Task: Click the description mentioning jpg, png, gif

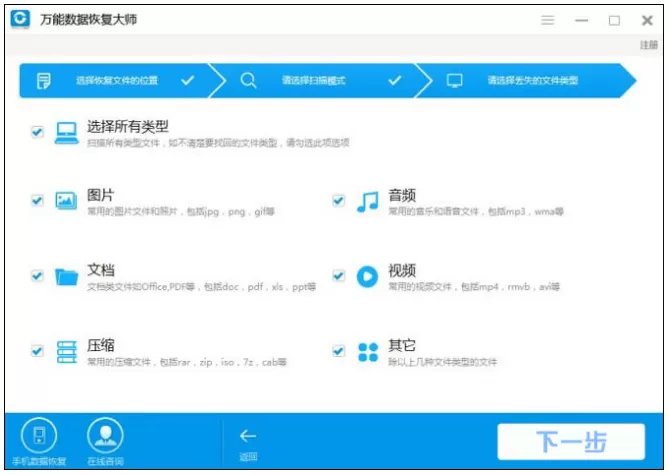Action: (x=181, y=211)
